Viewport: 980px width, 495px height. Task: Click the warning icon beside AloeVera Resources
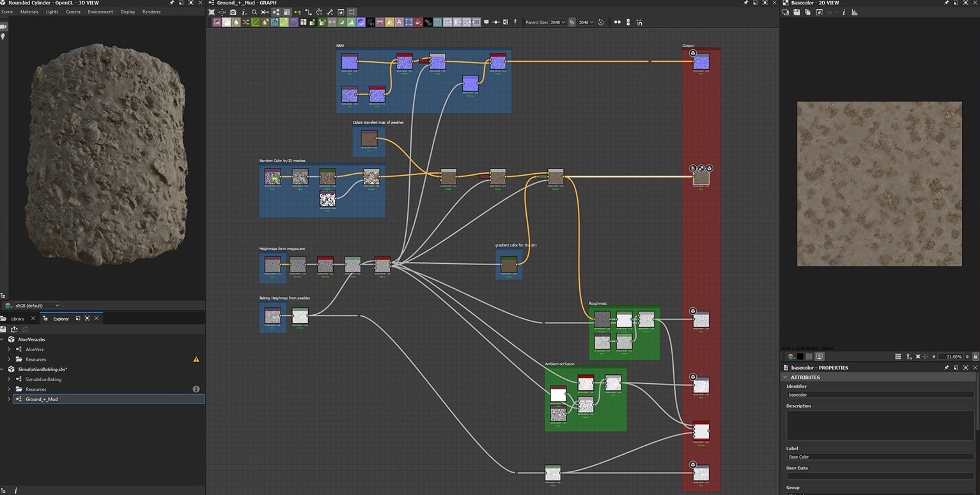pos(196,360)
